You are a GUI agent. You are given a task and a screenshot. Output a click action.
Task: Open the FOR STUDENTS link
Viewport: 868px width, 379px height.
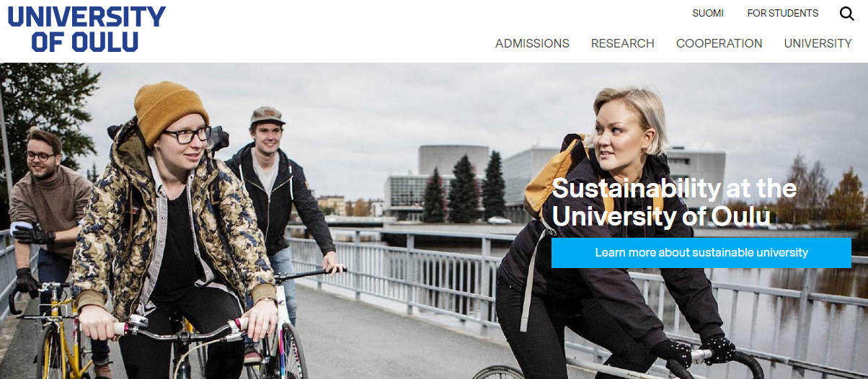click(782, 13)
